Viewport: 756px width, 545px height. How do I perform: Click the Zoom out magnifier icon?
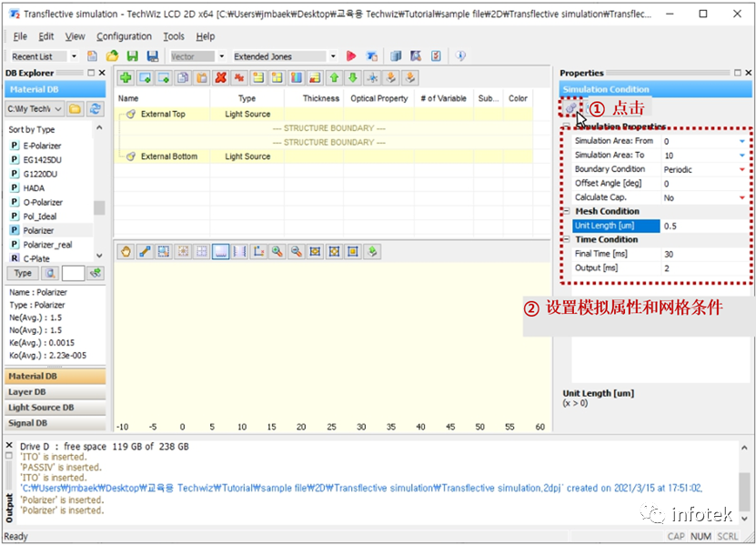pyautogui.click(x=296, y=251)
